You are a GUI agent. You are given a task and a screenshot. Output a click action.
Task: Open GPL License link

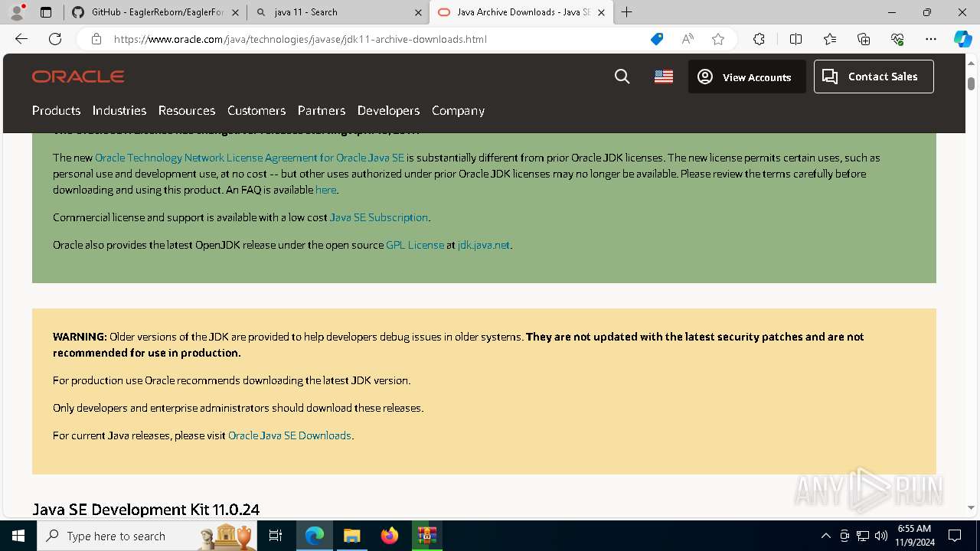[x=415, y=245]
